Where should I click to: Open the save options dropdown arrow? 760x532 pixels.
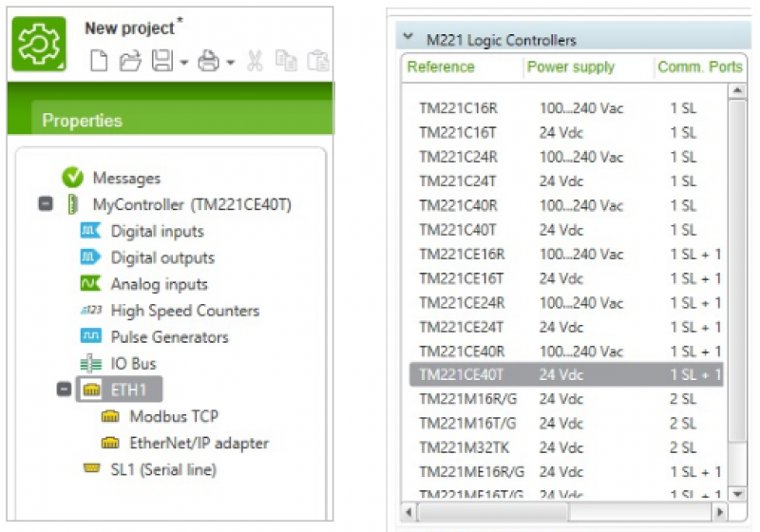pos(184,62)
